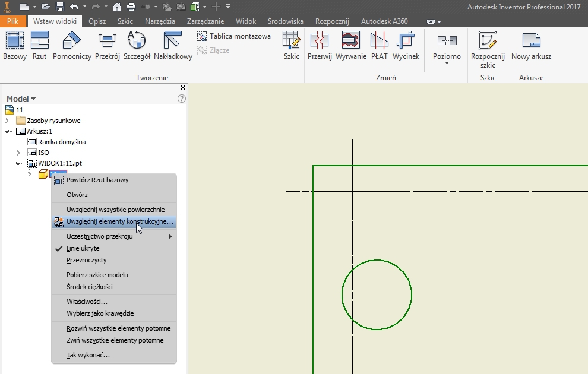Select the Nakładkowy overlay view tool
The image size is (588, 374).
173,46
